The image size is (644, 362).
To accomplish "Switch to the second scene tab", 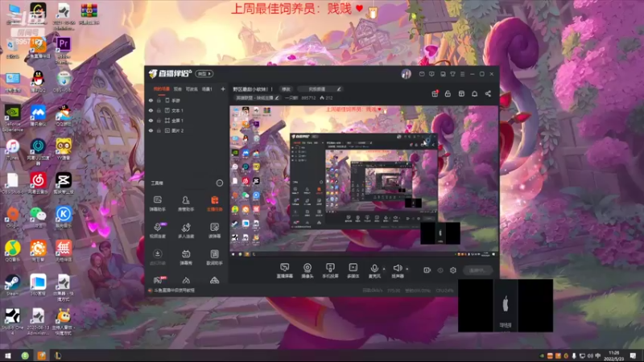I will (x=177, y=89).
